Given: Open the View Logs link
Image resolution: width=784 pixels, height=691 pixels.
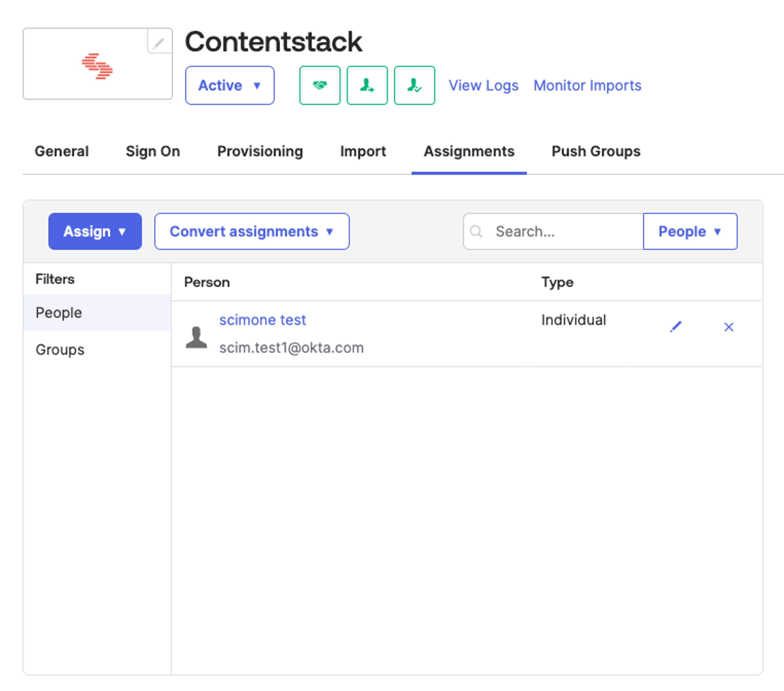Looking at the screenshot, I should [483, 86].
